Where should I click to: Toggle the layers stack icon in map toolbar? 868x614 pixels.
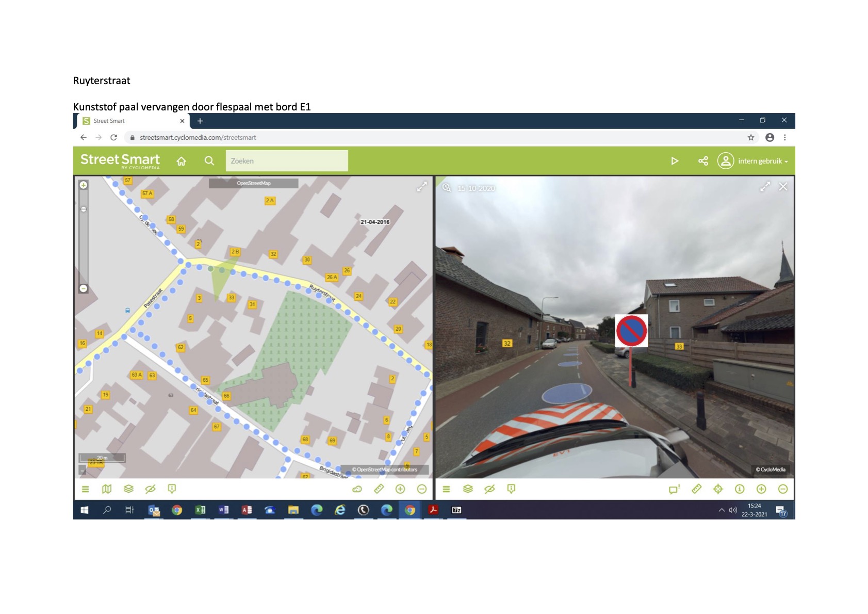pyautogui.click(x=128, y=489)
